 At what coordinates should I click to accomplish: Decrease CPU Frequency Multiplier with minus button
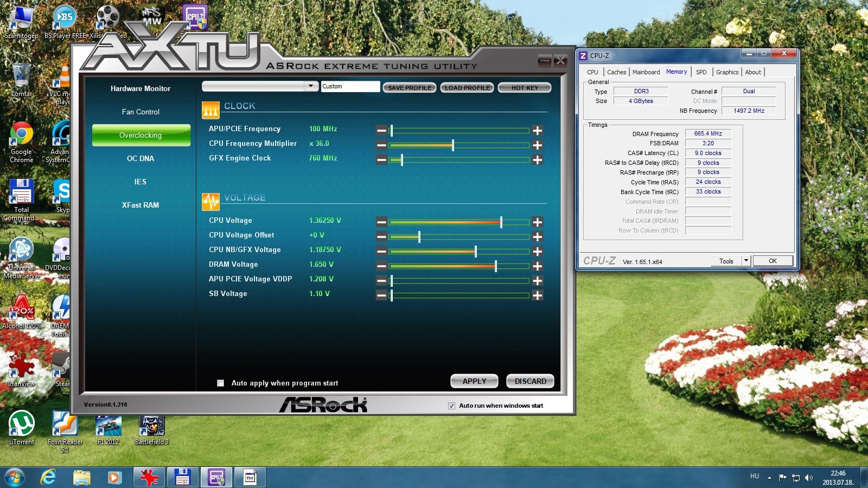tap(381, 145)
